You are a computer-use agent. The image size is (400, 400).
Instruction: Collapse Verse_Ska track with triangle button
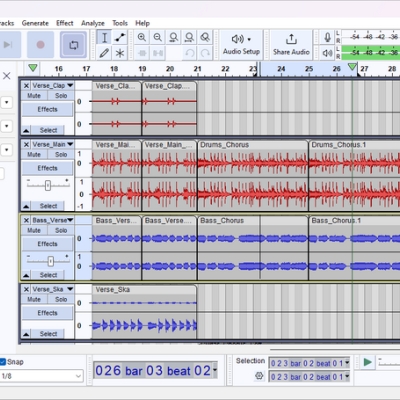click(x=26, y=334)
